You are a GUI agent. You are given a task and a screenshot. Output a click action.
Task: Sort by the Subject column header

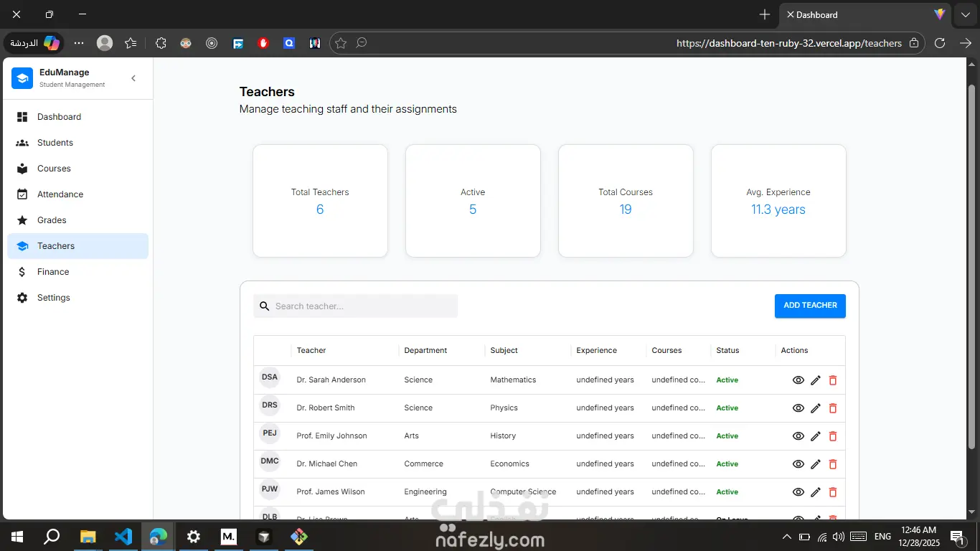click(x=504, y=351)
